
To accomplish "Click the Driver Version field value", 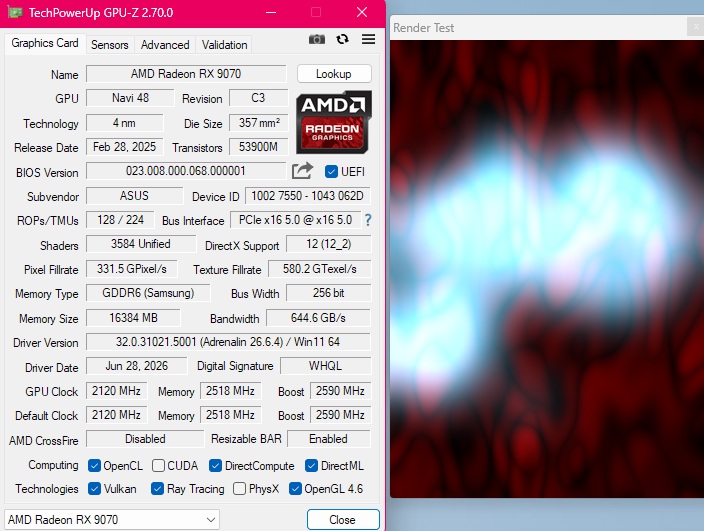I will coord(228,342).
